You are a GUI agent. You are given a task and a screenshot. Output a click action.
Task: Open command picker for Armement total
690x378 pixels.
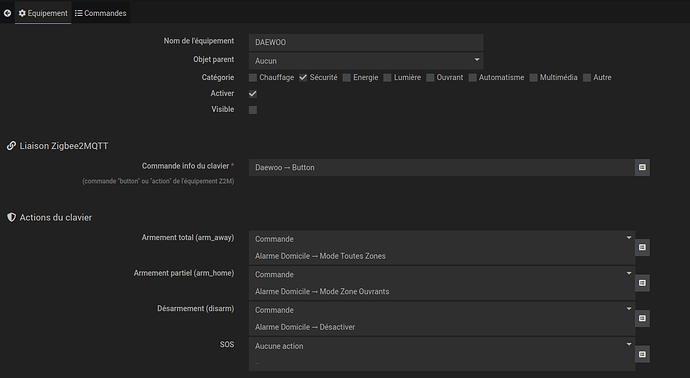point(642,247)
